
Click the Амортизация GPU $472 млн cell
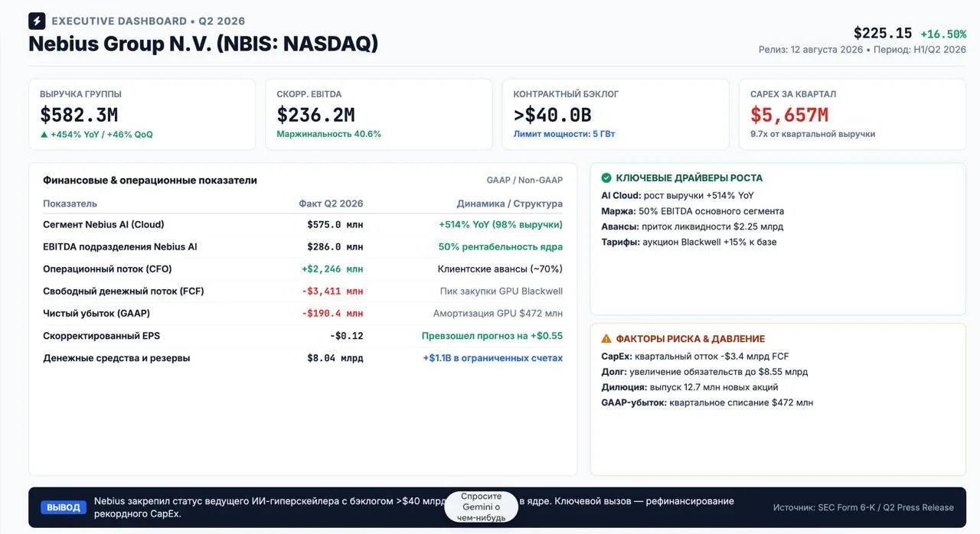click(498, 314)
